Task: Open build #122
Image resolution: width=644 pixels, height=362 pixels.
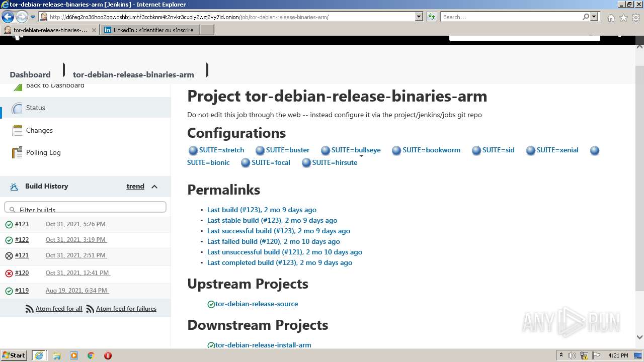Action: point(22,240)
